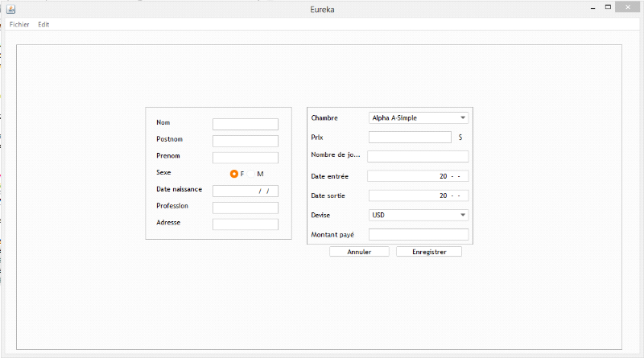644x358 pixels.
Task: Click the Eureka window title
Action: (322, 10)
